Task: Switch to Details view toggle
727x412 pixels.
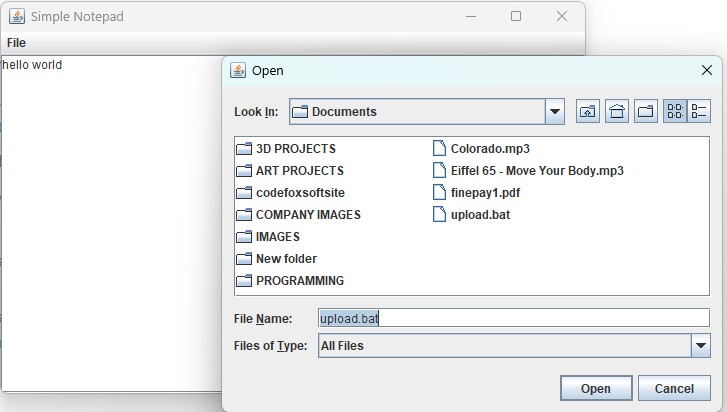Action: pos(699,112)
